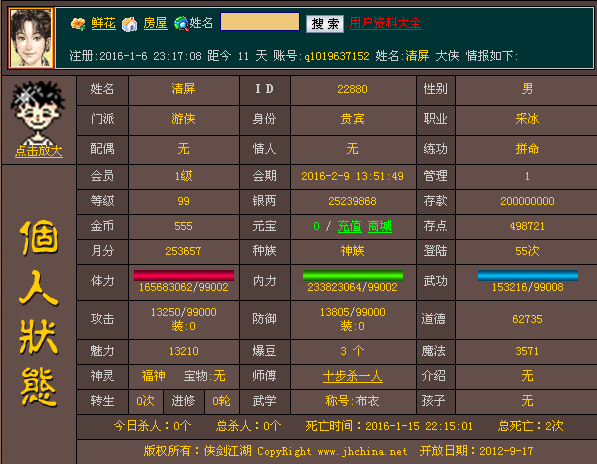Open the 商城 link in 元宝 row
Image resolution: width=597 pixels, height=464 pixels.
coord(380,226)
